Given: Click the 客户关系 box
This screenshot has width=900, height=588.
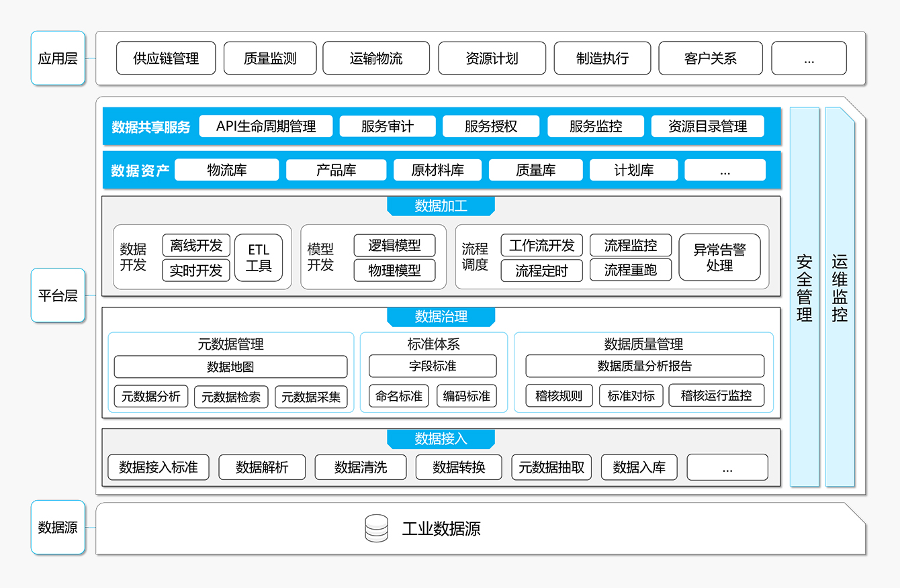Looking at the screenshot, I should [710, 58].
